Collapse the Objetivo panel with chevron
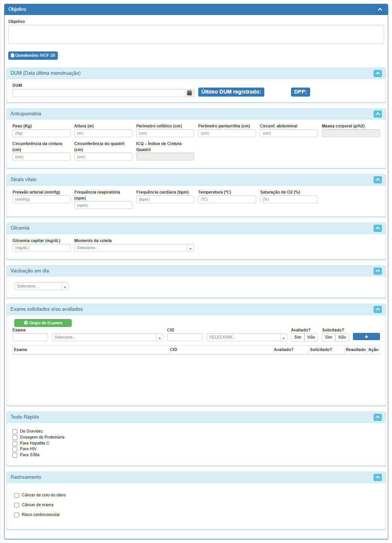Image resolution: width=392 pixels, height=543 pixels. 380,9
